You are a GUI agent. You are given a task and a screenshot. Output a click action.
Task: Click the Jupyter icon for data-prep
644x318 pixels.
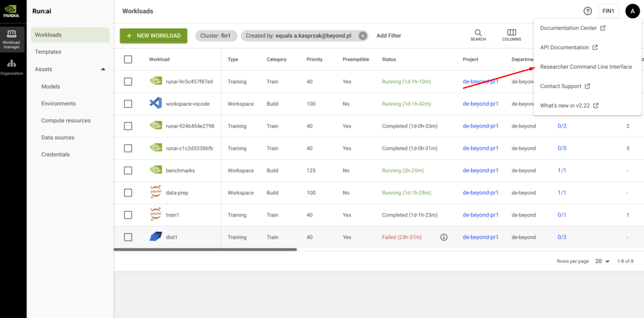coord(156,192)
